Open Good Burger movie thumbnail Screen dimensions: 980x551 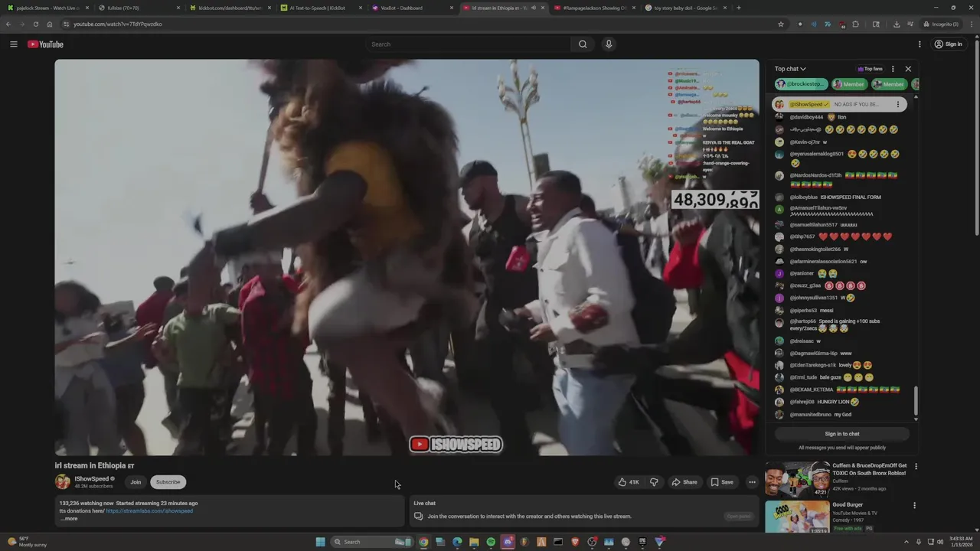tap(797, 518)
